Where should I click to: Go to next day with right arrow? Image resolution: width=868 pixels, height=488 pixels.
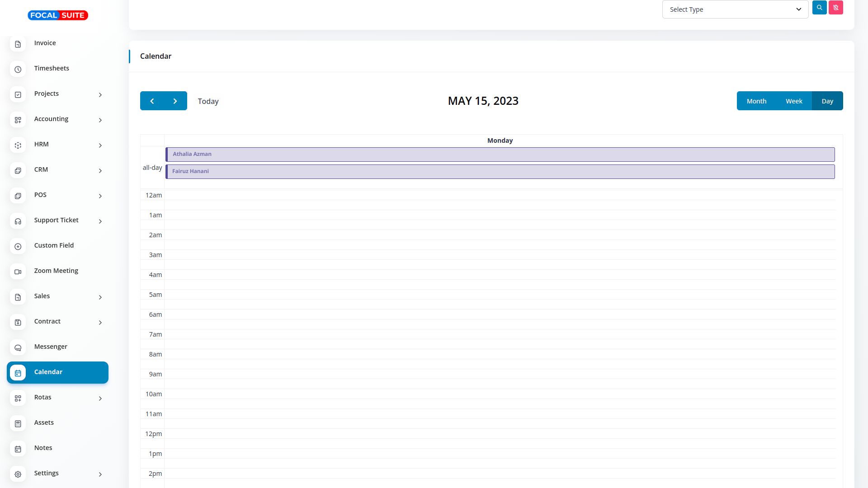click(x=175, y=101)
